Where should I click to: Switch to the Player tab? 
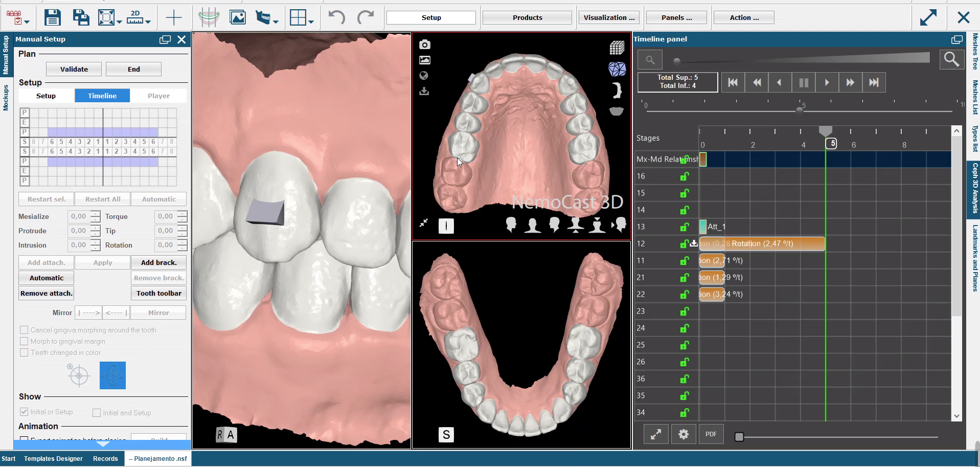click(158, 96)
